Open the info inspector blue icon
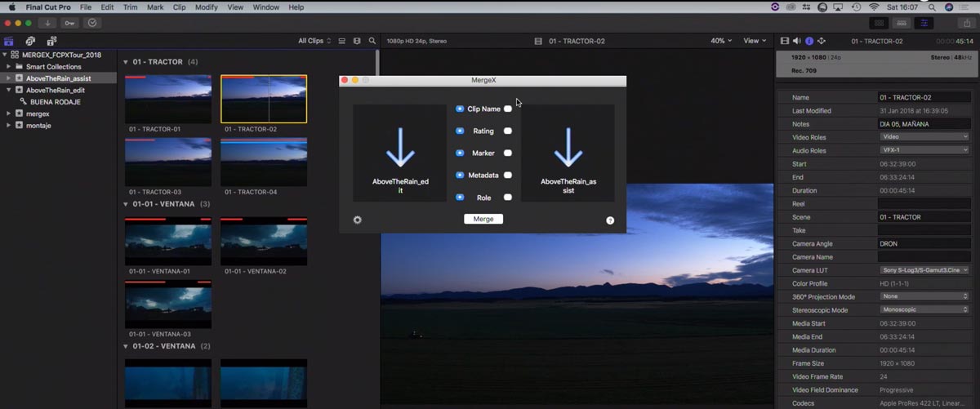 [x=809, y=41]
